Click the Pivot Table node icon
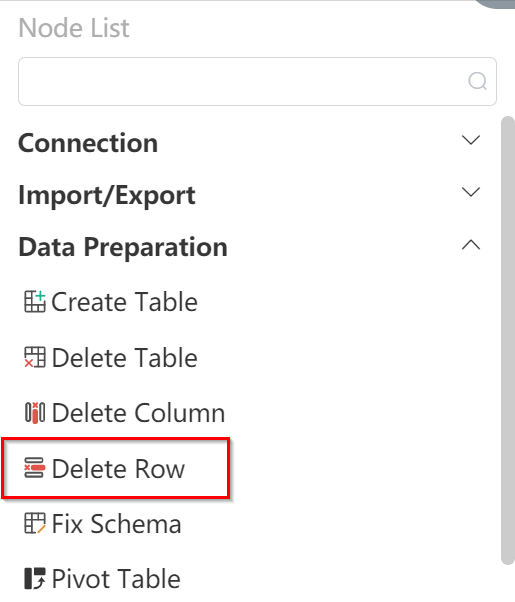515x602 pixels. [x=35, y=579]
